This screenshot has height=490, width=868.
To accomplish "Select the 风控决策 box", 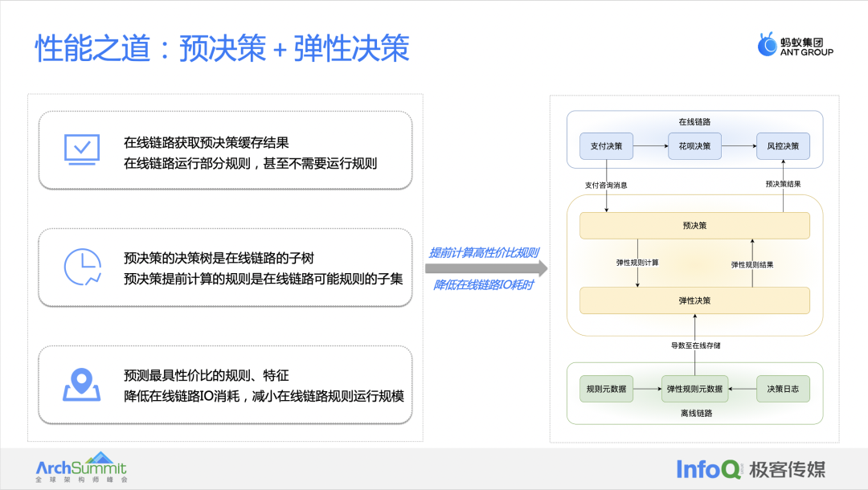I will pyautogui.click(x=784, y=146).
